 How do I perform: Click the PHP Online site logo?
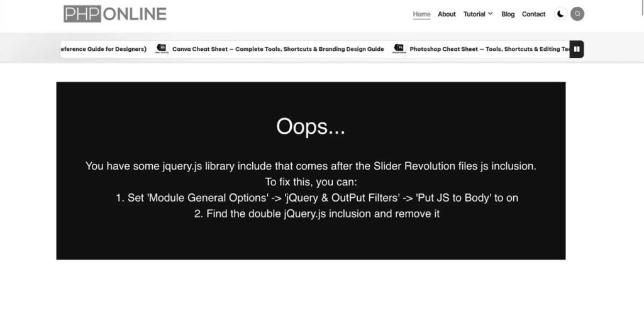coord(115,14)
